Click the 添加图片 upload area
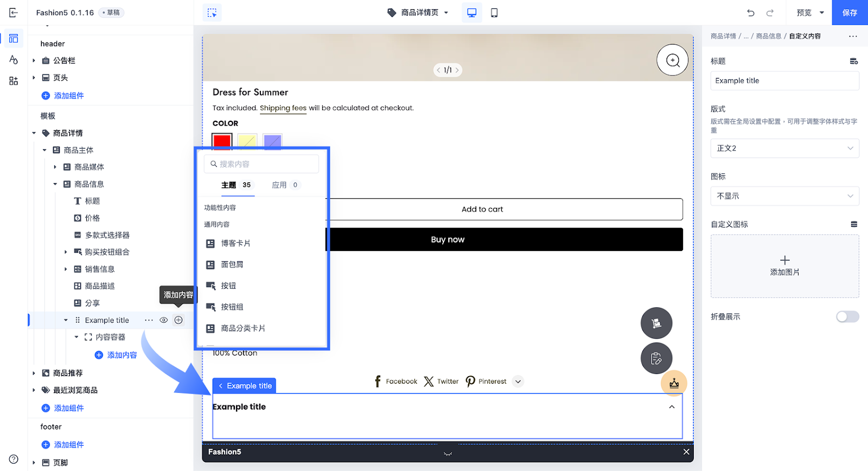The height and width of the screenshot is (471, 868). 785,266
